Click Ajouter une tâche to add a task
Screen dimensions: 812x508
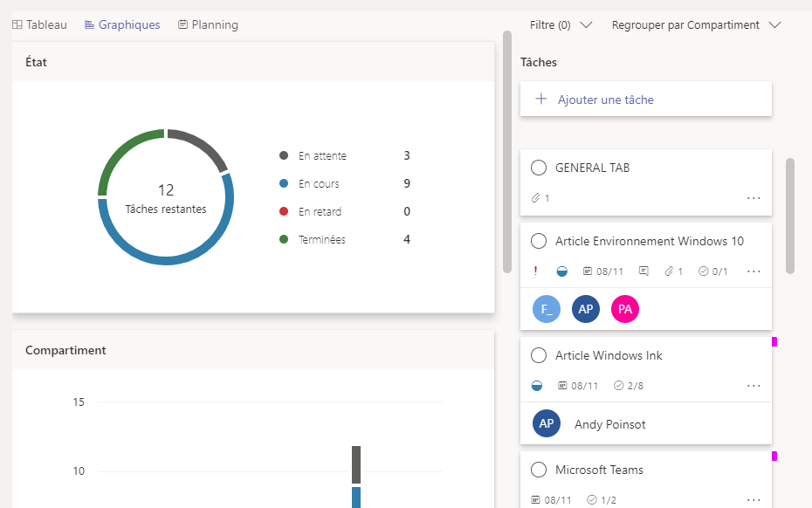coord(646,99)
